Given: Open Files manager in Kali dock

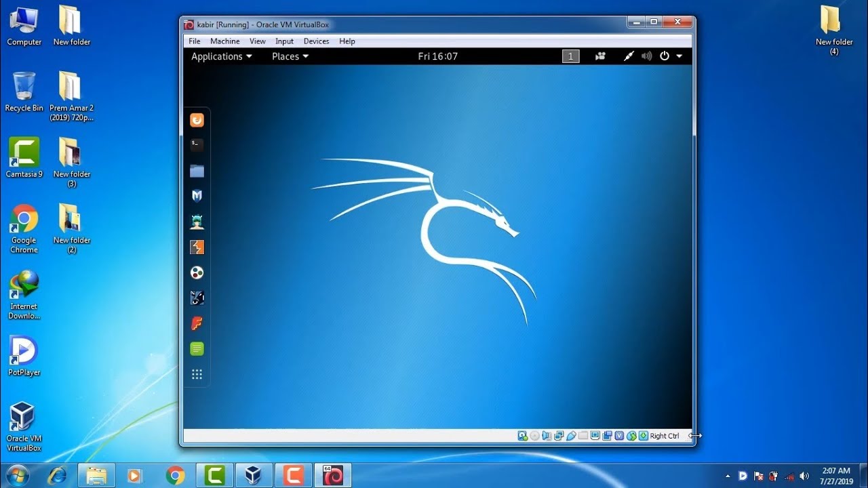Looking at the screenshot, I should [197, 171].
